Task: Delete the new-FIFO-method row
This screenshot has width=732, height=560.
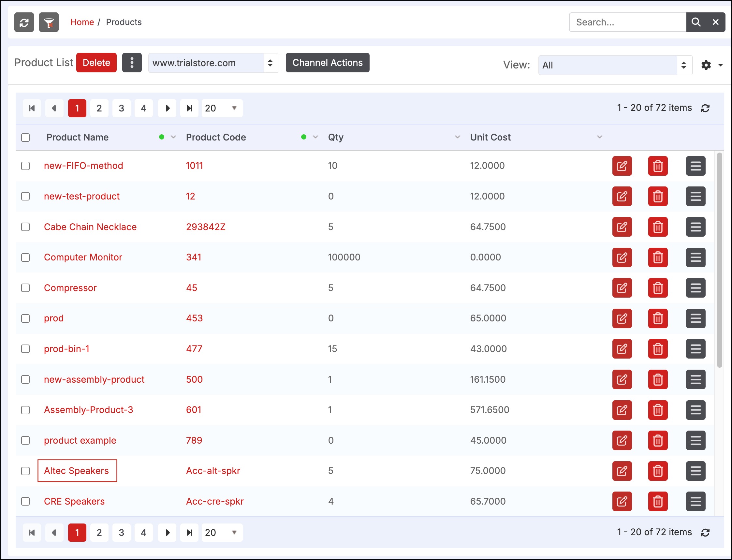Action: (658, 166)
